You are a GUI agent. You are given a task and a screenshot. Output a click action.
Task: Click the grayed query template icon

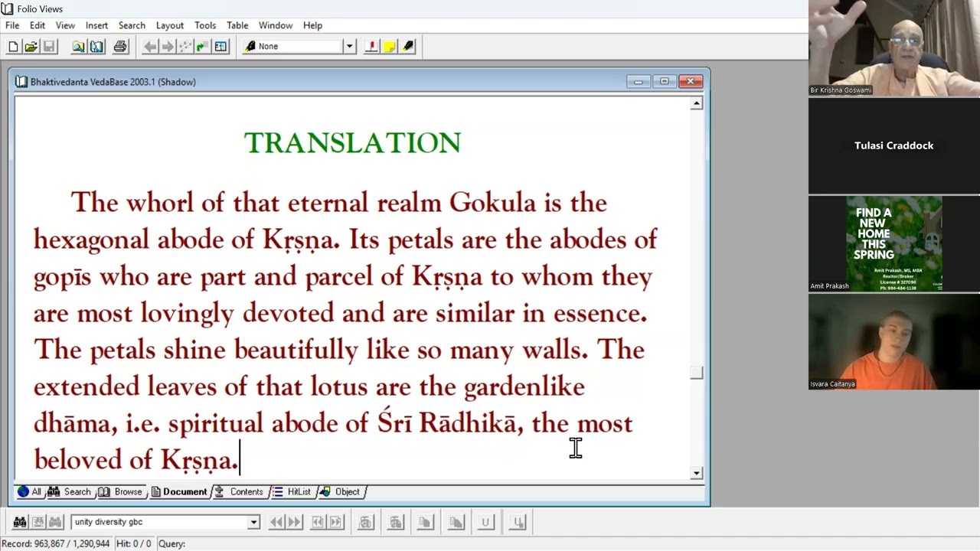(x=38, y=523)
